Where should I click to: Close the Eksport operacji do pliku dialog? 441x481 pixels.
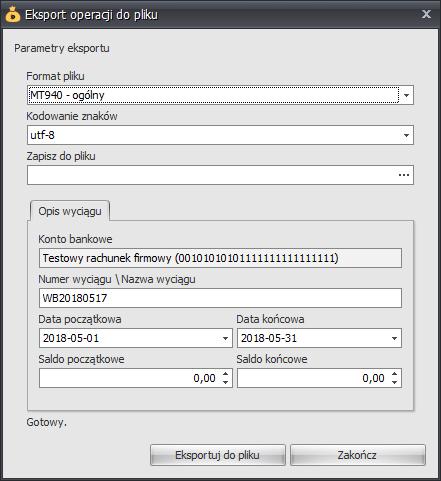(426, 14)
